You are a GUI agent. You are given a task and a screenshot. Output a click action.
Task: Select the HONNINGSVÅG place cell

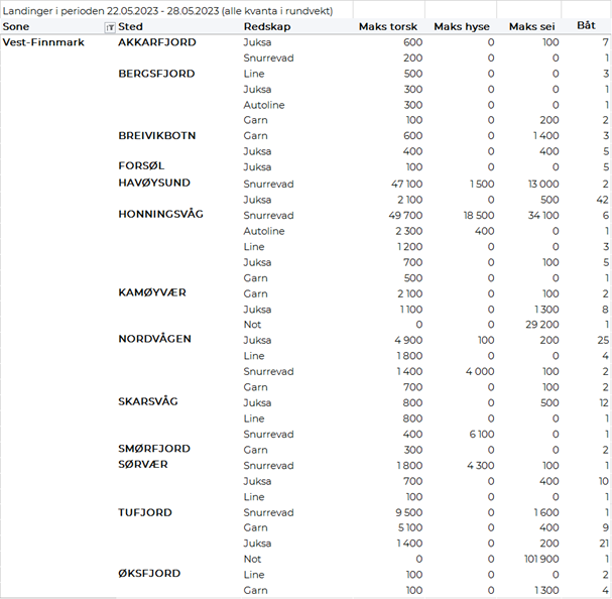[163, 214]
